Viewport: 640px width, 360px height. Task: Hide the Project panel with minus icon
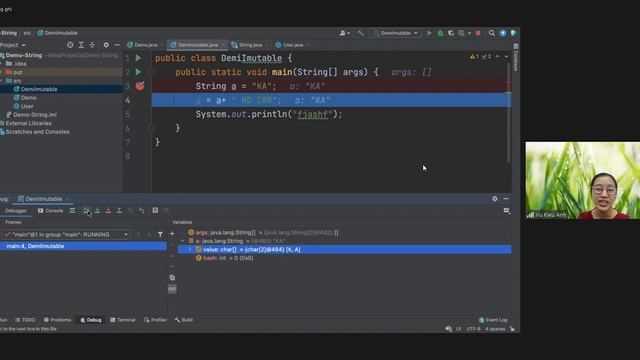[x=117, y=45]
